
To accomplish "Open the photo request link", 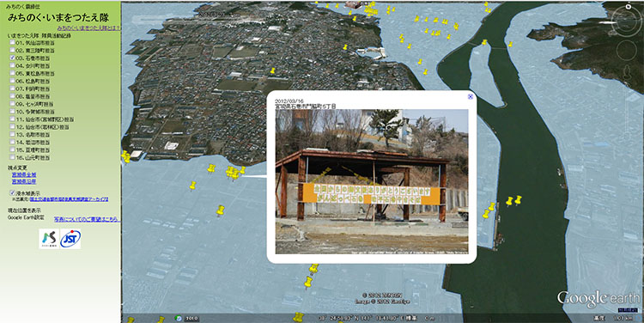I will (x=87, y=219).
